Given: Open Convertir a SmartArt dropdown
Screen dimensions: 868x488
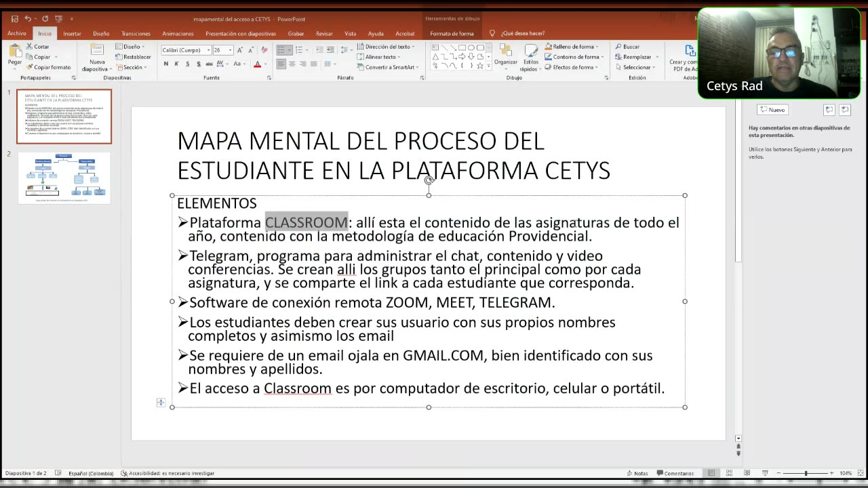Looking at the screenshot, I should point(387,67).
